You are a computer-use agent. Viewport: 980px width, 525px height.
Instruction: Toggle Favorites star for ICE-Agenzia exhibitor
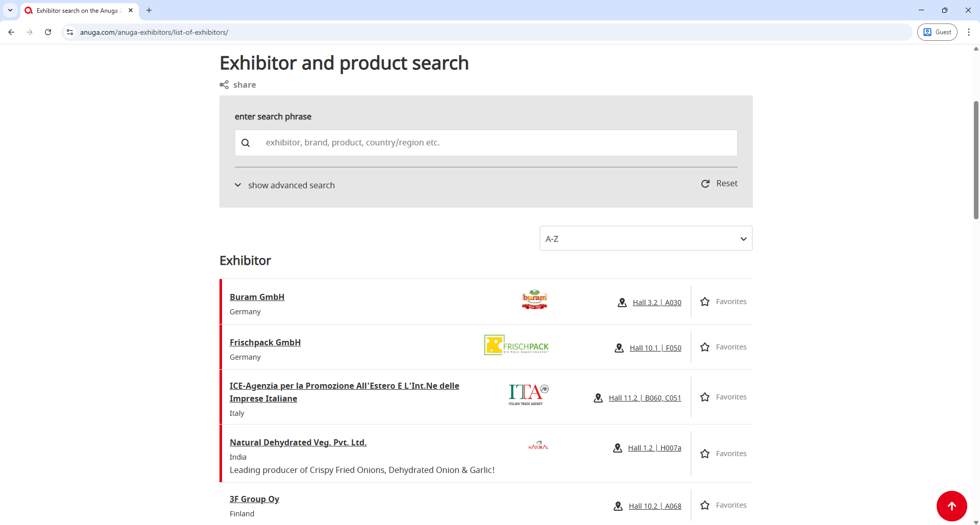pyautogui.click(x=705, y=397)
